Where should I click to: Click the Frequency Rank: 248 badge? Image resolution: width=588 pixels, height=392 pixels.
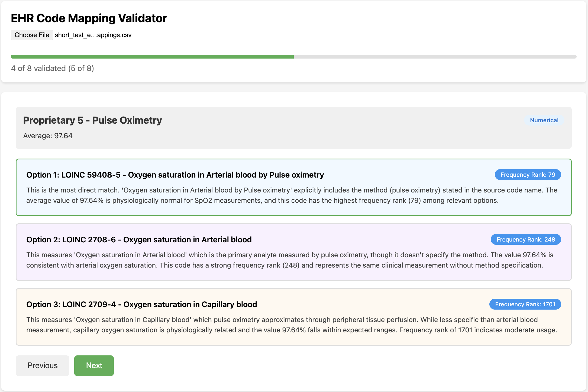click(x=525, y=240)
